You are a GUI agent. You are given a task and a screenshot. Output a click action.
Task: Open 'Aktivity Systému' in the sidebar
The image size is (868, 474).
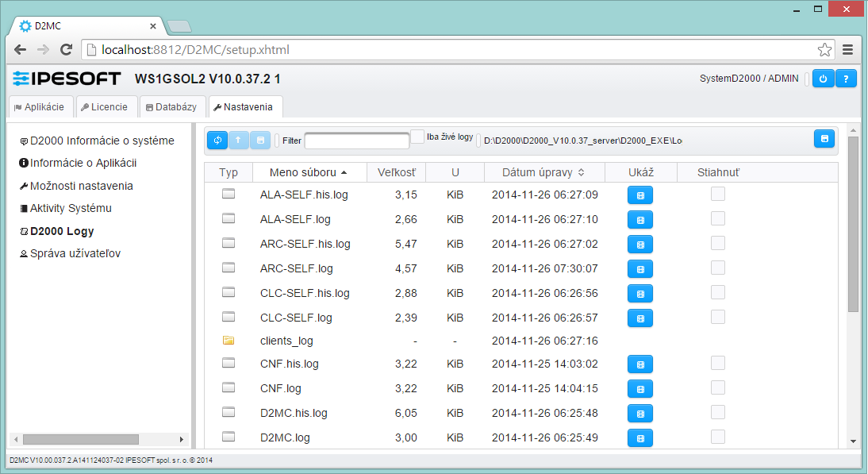[70, 208]
